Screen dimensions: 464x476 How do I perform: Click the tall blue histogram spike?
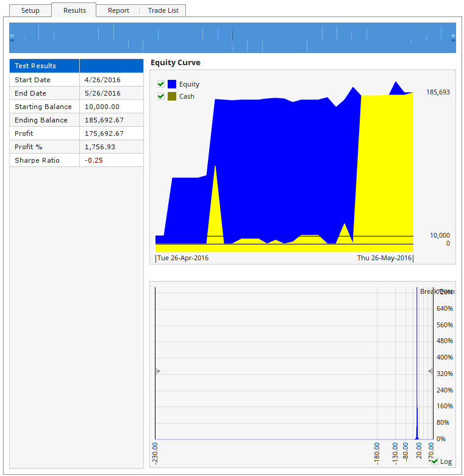pos(417,364)
